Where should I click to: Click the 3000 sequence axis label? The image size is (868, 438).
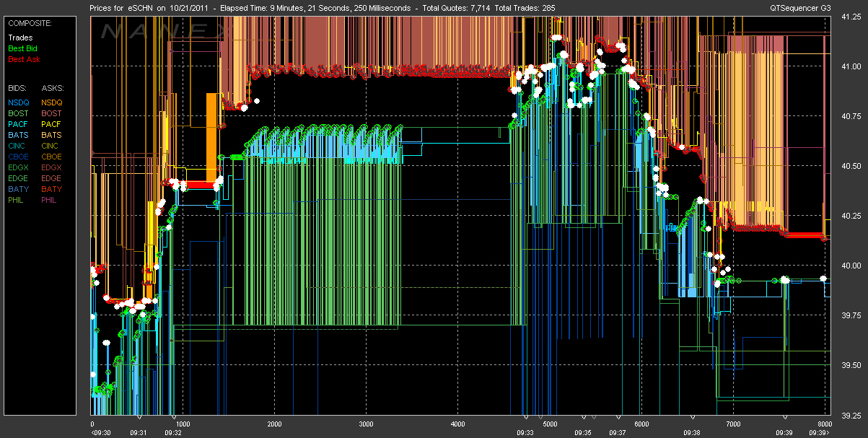click(366, 424)
